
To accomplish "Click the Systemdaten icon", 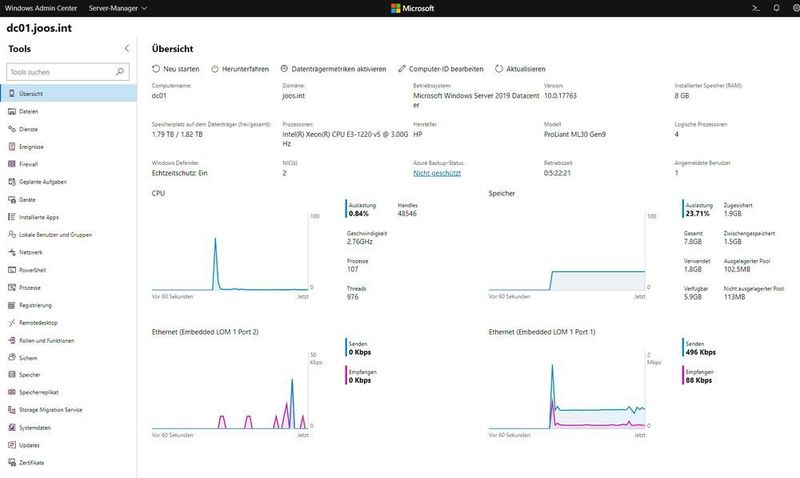I will pyautogui.click(x=12, y=427).
